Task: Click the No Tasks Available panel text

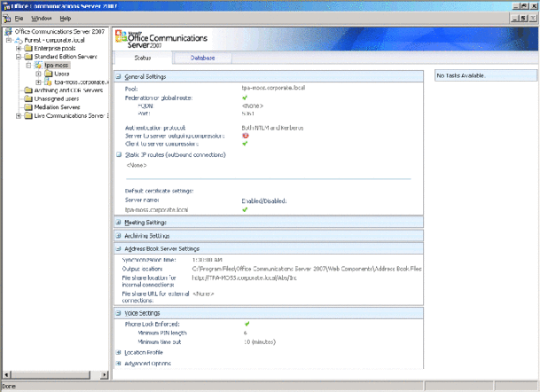Action: (461, 75)
